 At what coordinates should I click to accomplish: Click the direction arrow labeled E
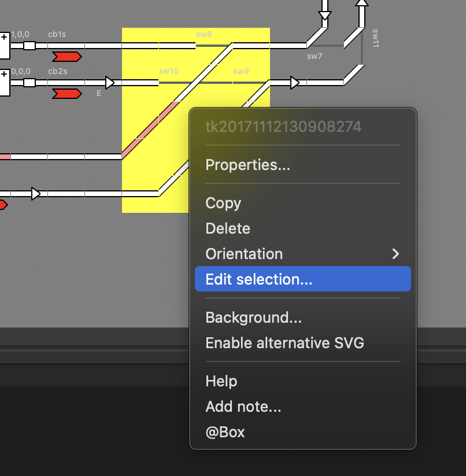110,83
